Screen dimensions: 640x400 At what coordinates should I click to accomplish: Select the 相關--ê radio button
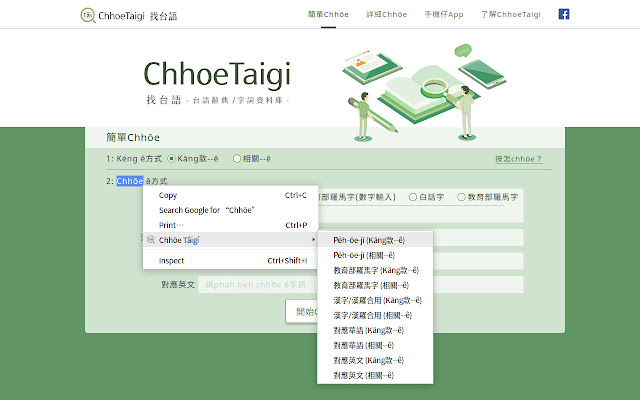click(237, 158)
